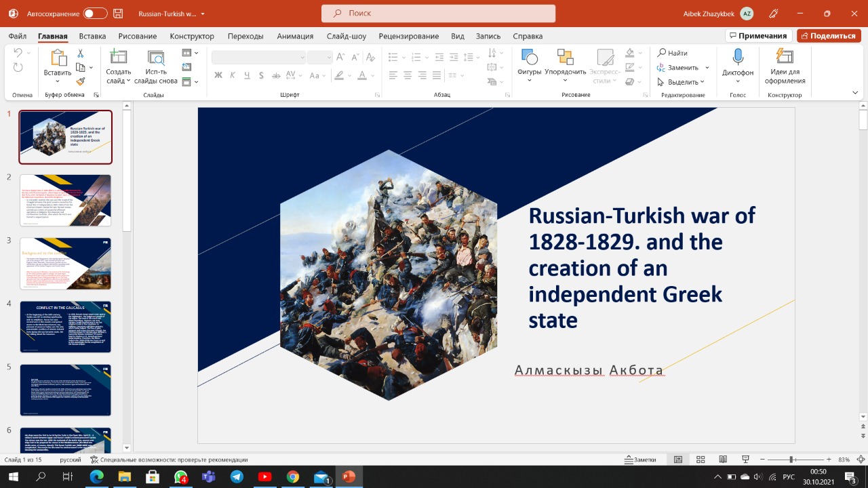Toggle bold Ж formatting
Screen dimensions: 868x488
click(218, 75)
